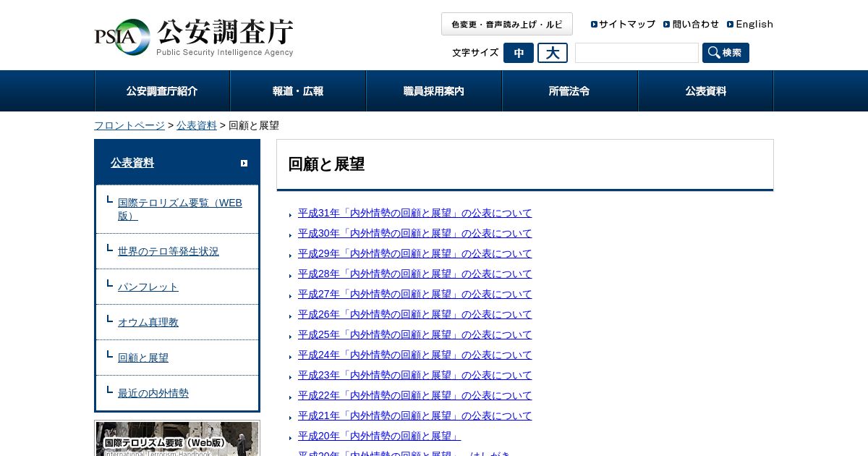Click the 検索 search button
The height and width of the screenshot is (456, 868).
coord(726,53)
